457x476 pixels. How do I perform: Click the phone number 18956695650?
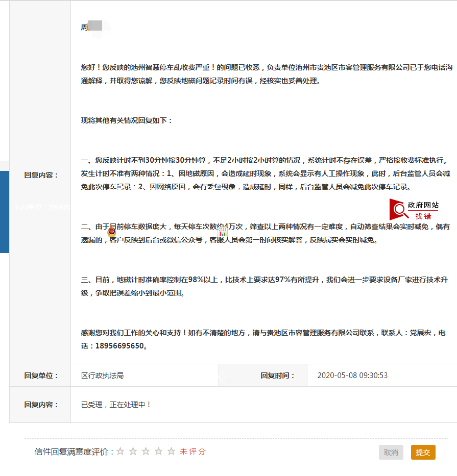click(119, 346)
